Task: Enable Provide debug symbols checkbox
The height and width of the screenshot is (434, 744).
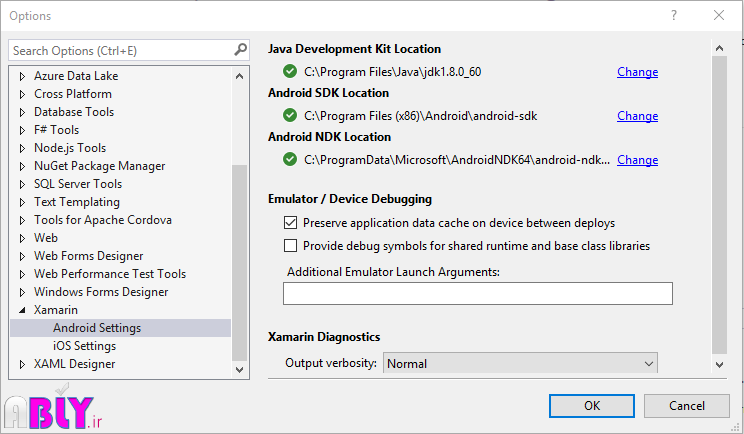Action: [x=290, y=245]
